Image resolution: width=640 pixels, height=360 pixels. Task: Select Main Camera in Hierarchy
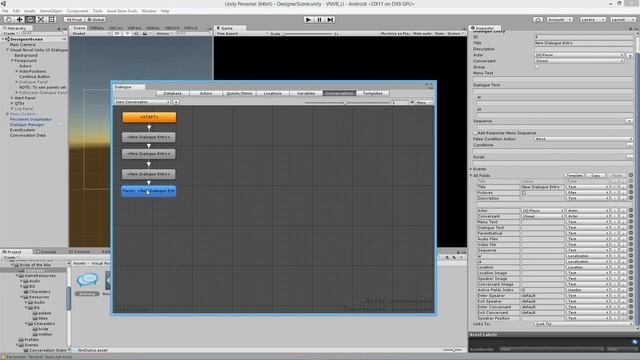point(22,44)
